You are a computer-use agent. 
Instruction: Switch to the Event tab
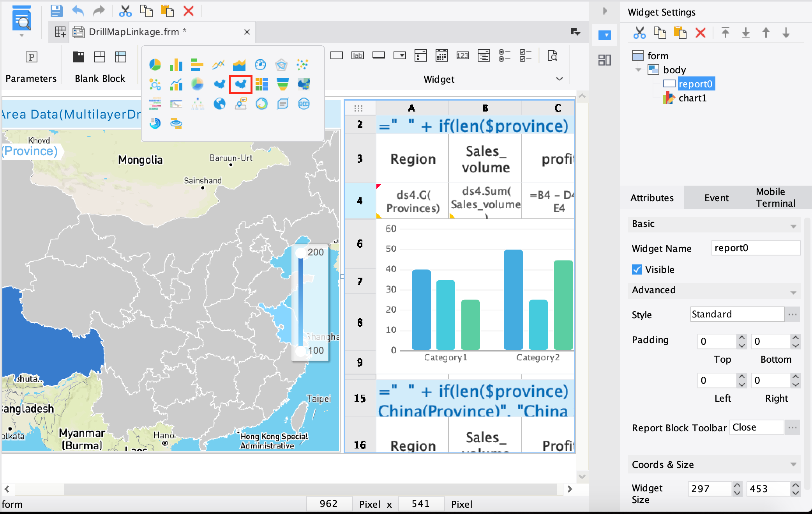click(x=716, y=198)
